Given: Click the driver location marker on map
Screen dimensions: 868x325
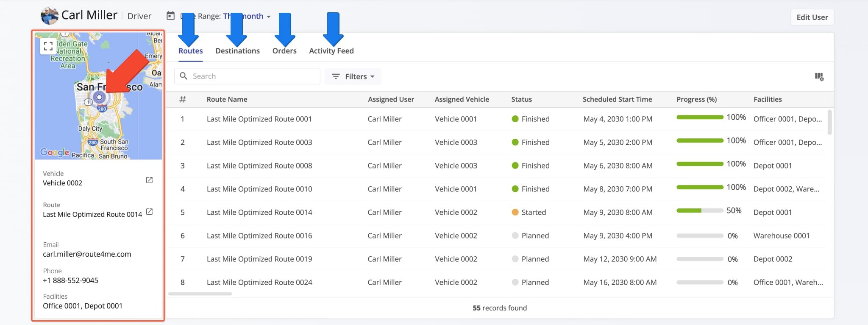Looking at the screenshot, I should pyautogui.click(x=100, y=98).
